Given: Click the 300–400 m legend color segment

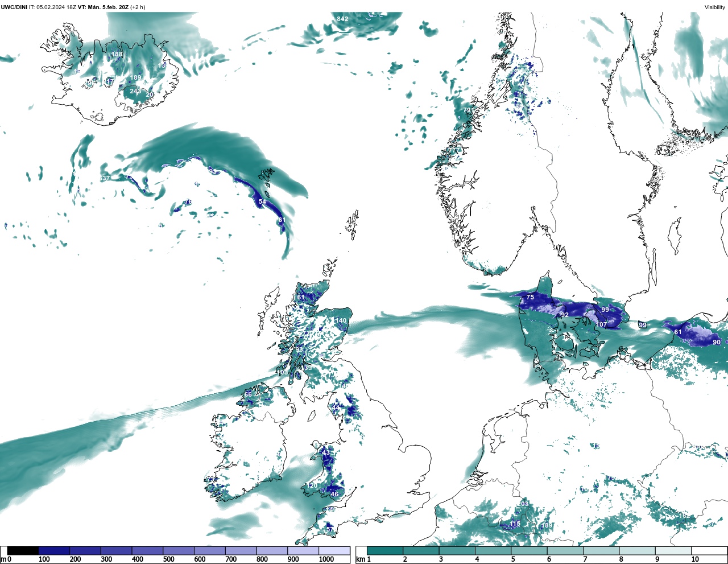Looking at the screenshot, I should [116, 550].
